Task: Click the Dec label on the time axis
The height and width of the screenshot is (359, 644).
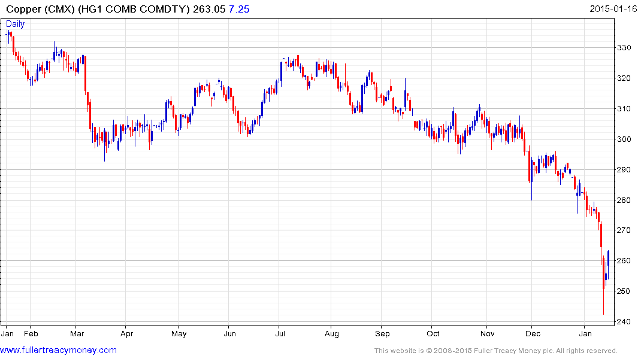Action: pyautogui.click(x=533, y=333)
